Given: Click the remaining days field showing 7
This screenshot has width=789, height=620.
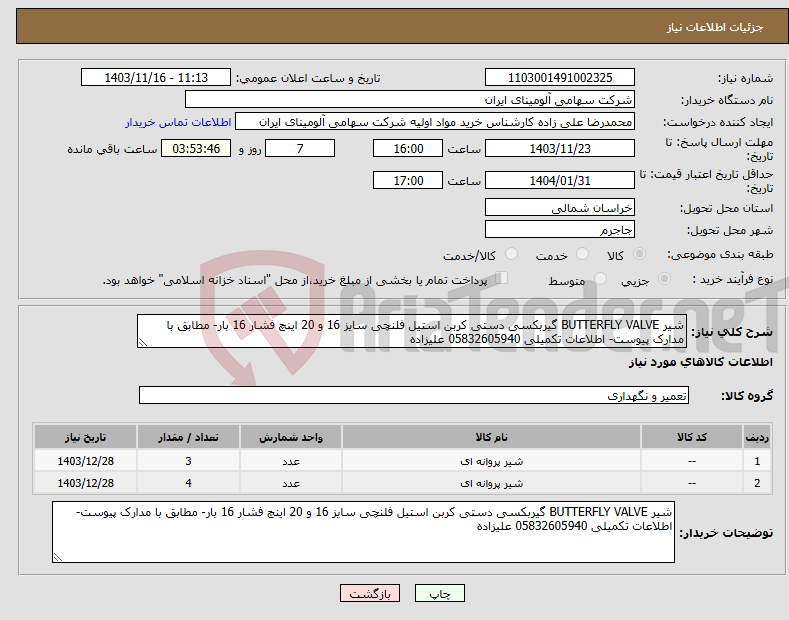Looking at the screenshot, I should click(x=300, y=148).
